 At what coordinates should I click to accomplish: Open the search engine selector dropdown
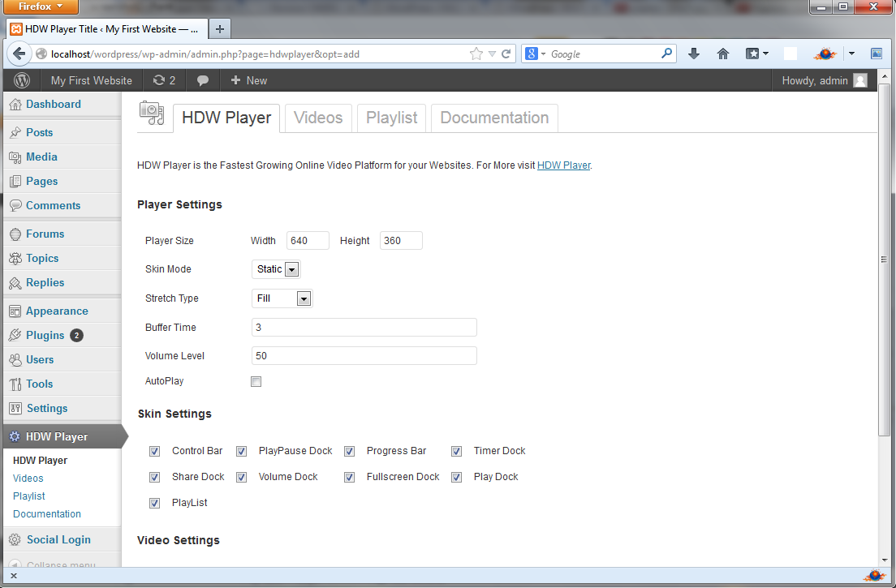click(535, 54)
